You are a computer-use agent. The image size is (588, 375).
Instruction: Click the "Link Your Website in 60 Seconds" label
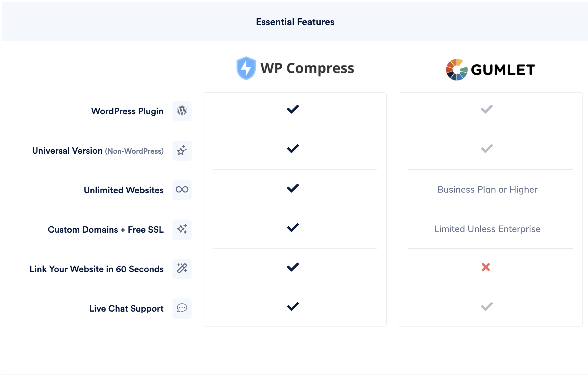click(96, 269)
